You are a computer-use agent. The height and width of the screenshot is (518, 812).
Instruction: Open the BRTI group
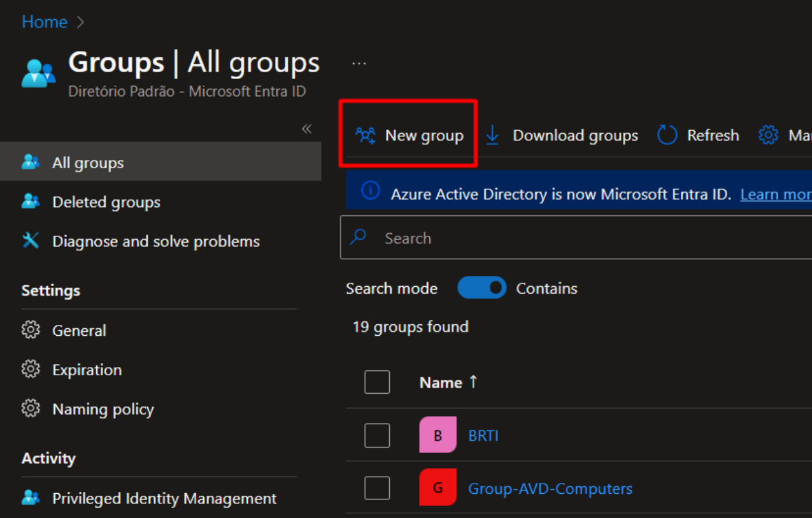click(x=483, y=436)
